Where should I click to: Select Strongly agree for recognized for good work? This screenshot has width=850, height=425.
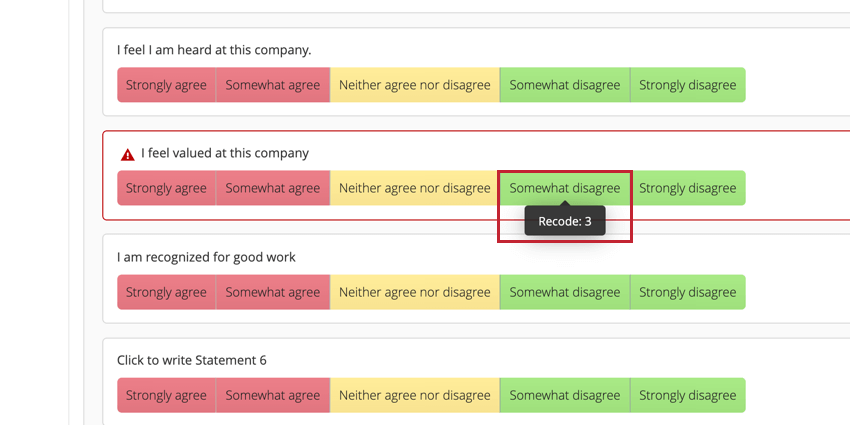[x=166, y=292]
